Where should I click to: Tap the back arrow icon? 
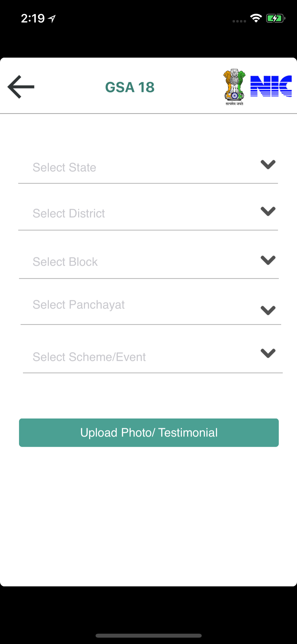[21, 87]
